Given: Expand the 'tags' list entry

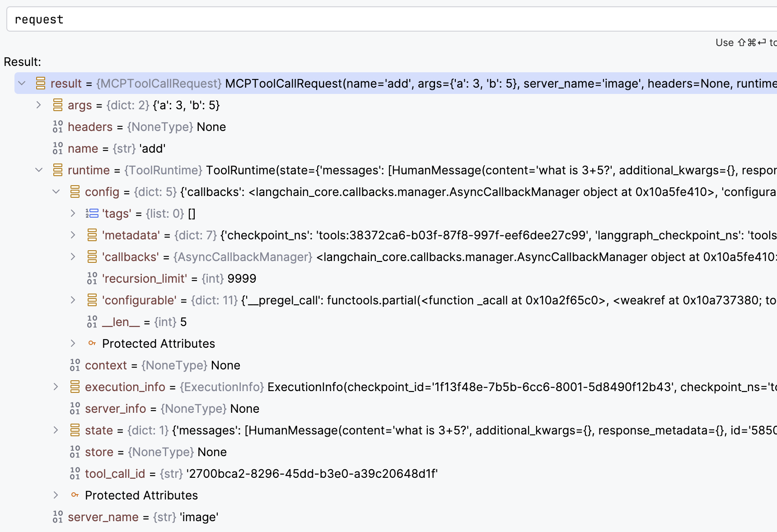Looking at the screenshot, I should tap(73, 214).
